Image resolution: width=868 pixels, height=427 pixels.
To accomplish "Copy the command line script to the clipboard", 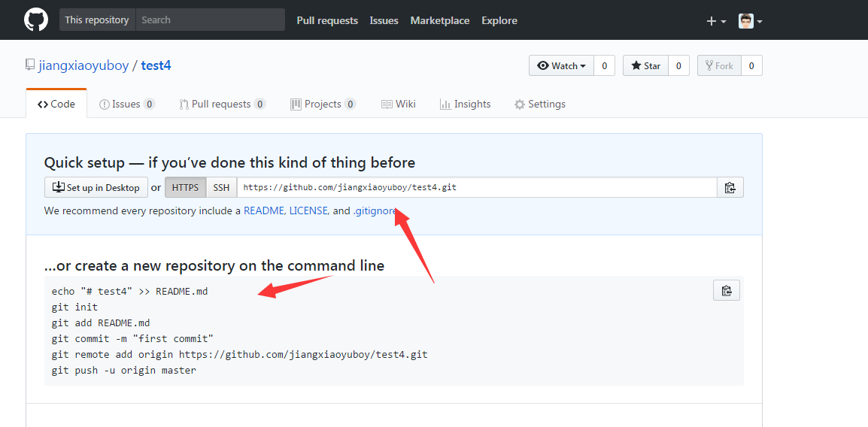I will tap(727, 290).
